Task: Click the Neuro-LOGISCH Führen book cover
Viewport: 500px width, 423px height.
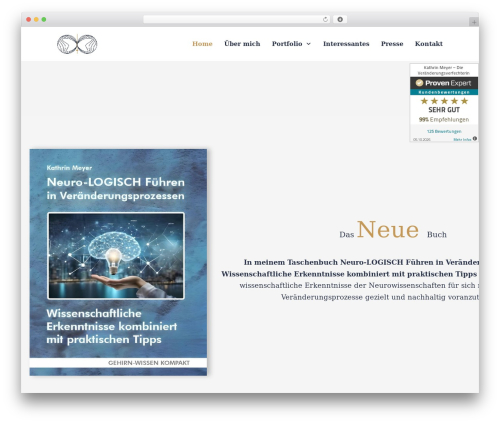Action: (x=118, y=262)
